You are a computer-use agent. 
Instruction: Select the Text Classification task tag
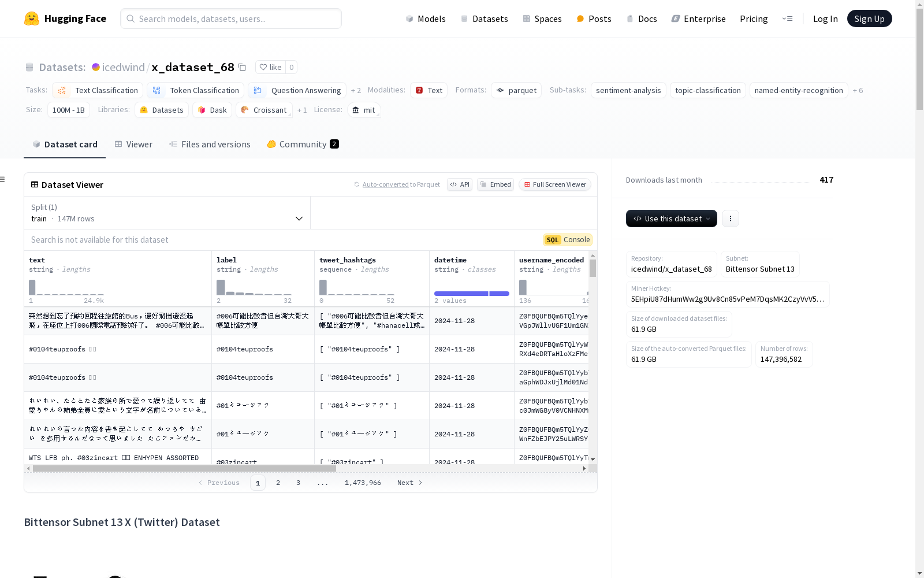pos(98,90)
